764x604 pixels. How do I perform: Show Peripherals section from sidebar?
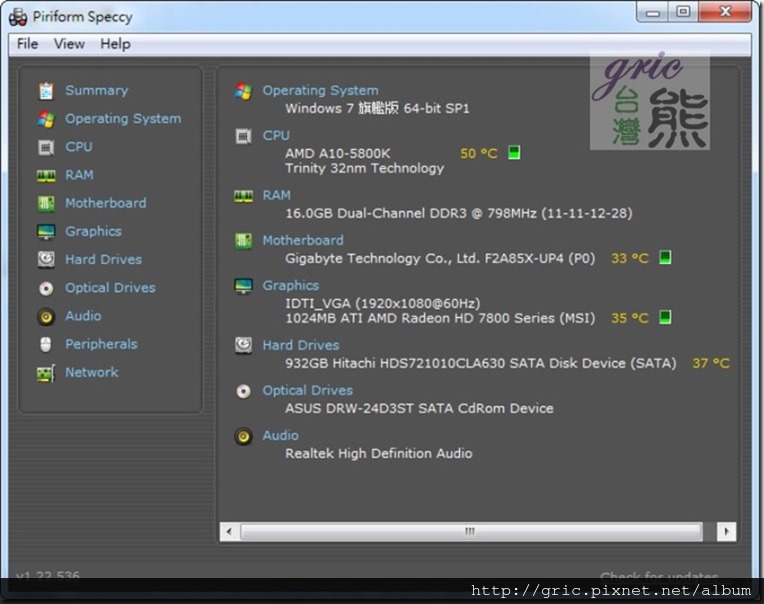click(x=101, y=344)
